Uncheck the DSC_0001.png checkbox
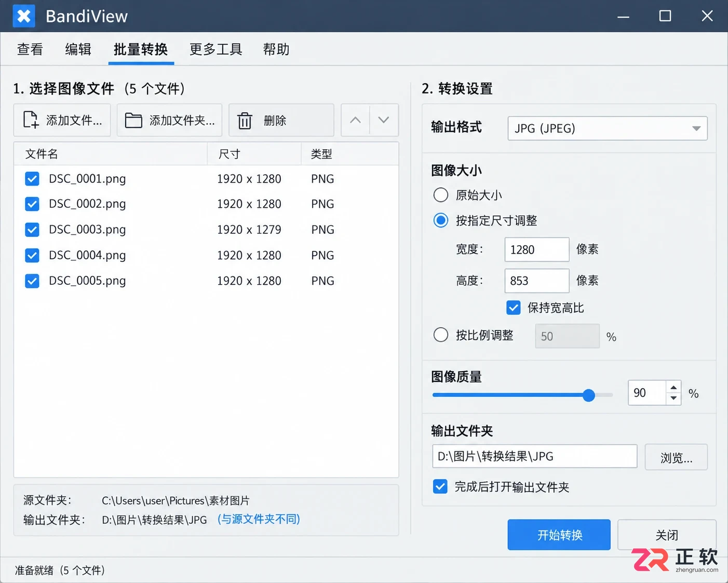 pyautogui.click(x=32, y=179)
